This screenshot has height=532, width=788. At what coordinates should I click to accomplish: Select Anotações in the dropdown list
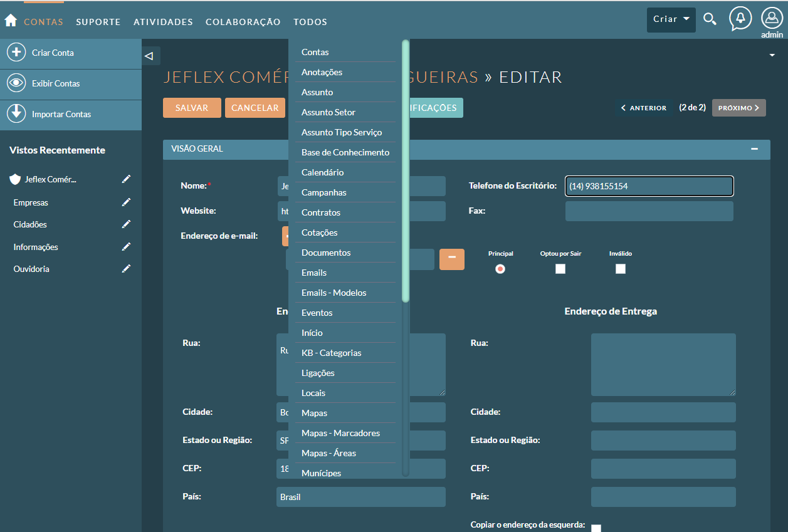click(x=345, y=72)
